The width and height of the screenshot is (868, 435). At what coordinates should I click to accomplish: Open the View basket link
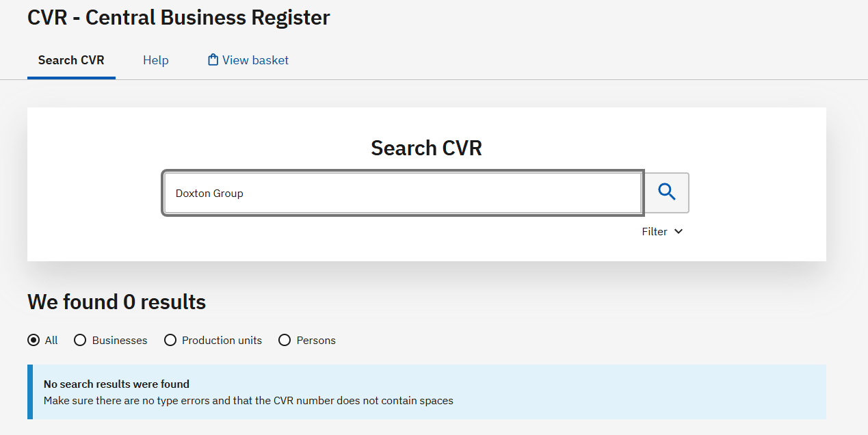[255, 60]
